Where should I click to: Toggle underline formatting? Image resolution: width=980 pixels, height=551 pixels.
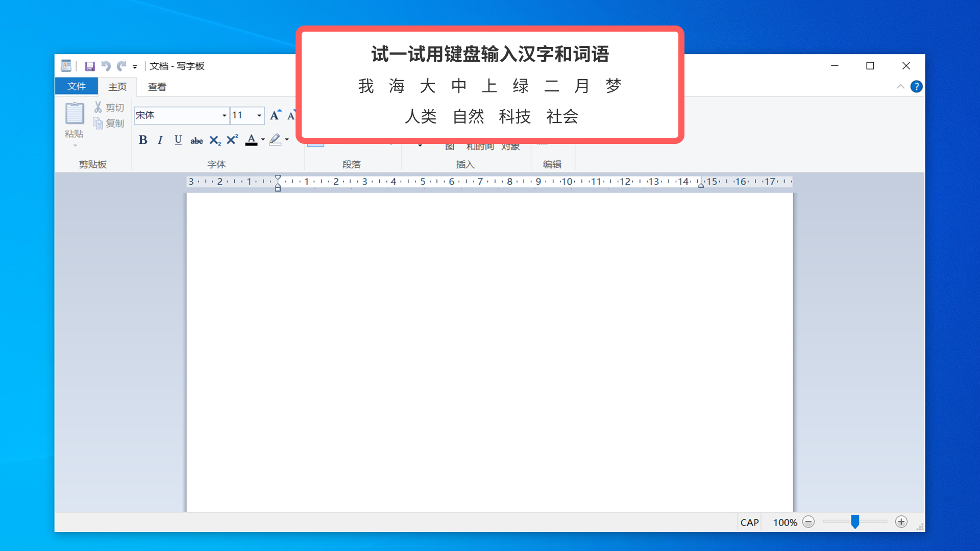(178, 140)
